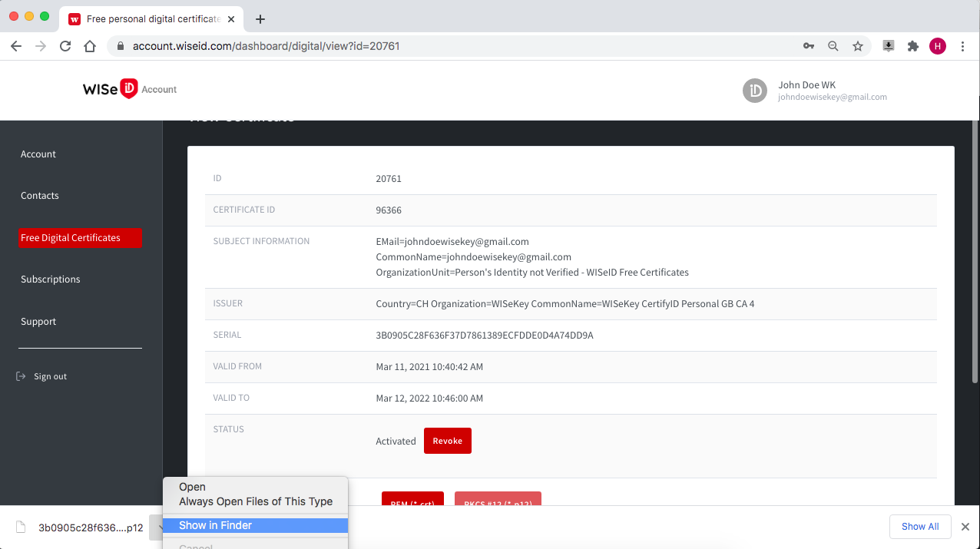The width and height of the screenshot is (980, 549).
Task: Click the serial number 3B0905C28F636F37D7861389ECFDDE0D4A74DD9A
Action: point(485,336)
